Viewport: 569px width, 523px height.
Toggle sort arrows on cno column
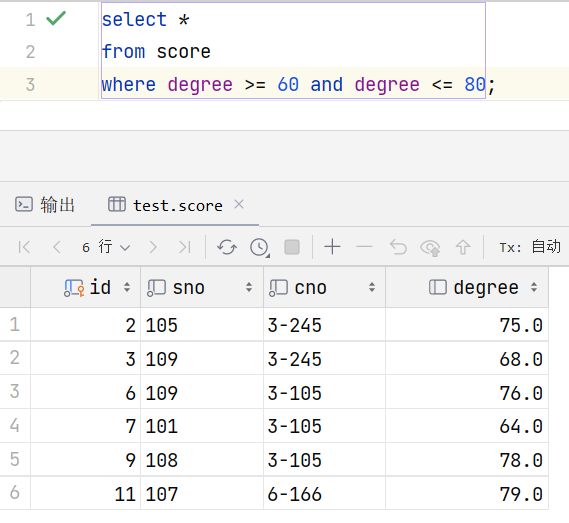pyautogui.click(x=372, y=287)
